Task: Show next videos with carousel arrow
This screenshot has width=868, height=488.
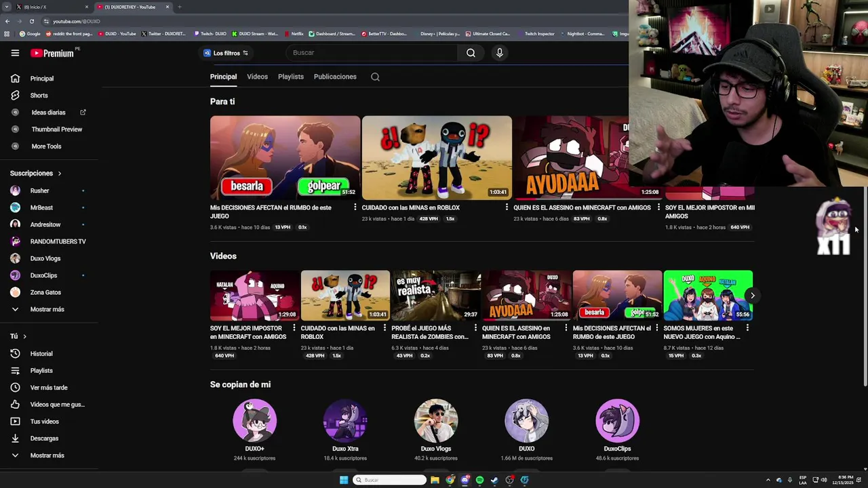Action: 752,296
